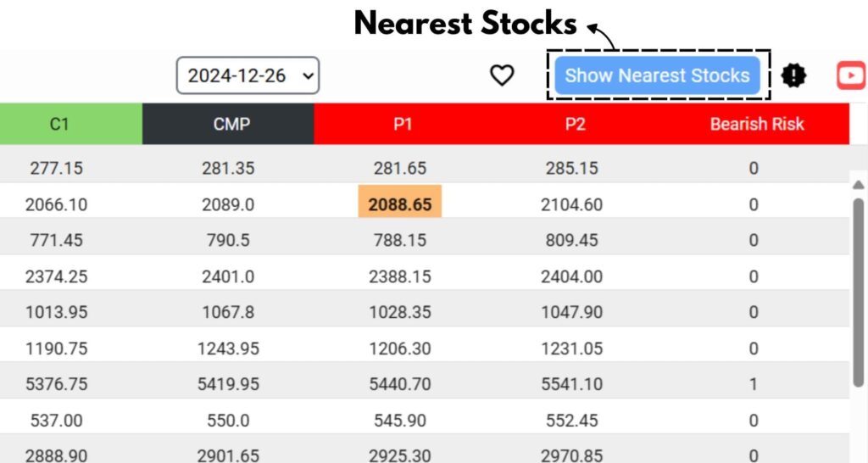This screenshot has width=868, height=463.
Task: Click CMP value 1243.95
Action: click(228, 349)
